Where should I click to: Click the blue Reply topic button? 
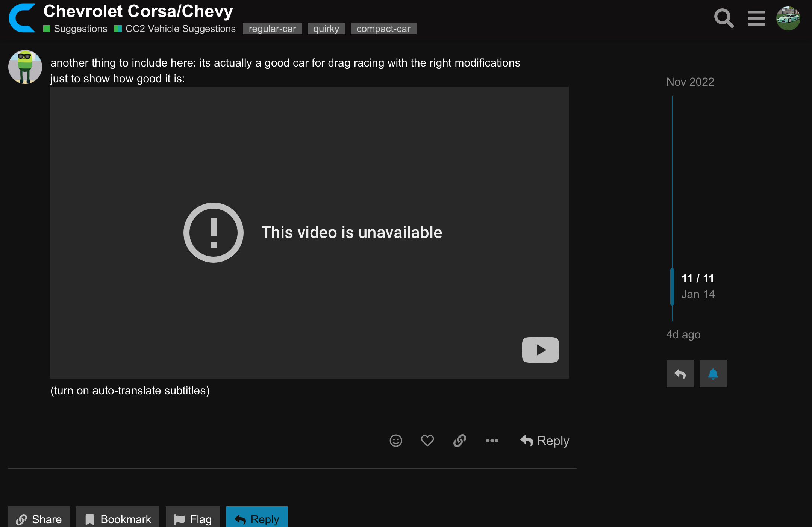257,519
